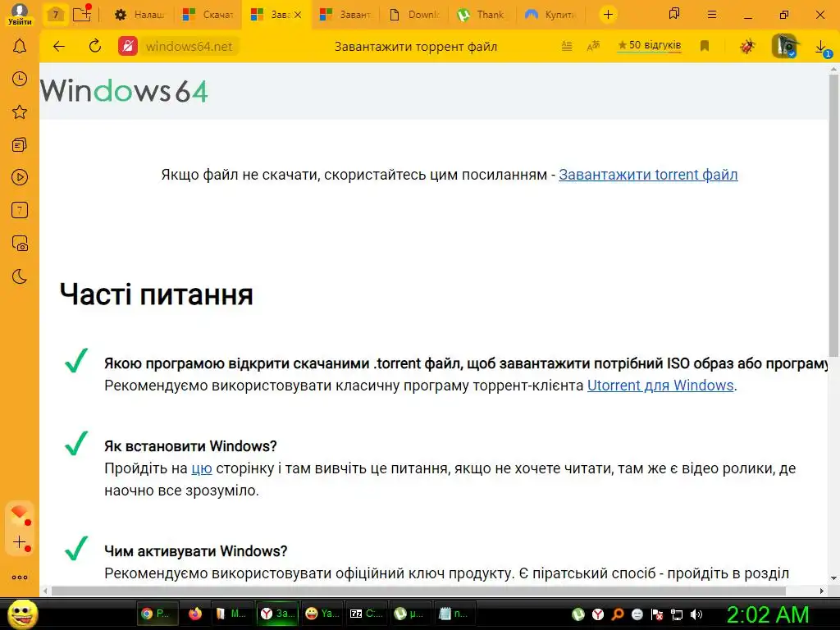Click the 2:02 AM clock
Image resolution: width=840 pixels, height=630 pixels.
768,614
